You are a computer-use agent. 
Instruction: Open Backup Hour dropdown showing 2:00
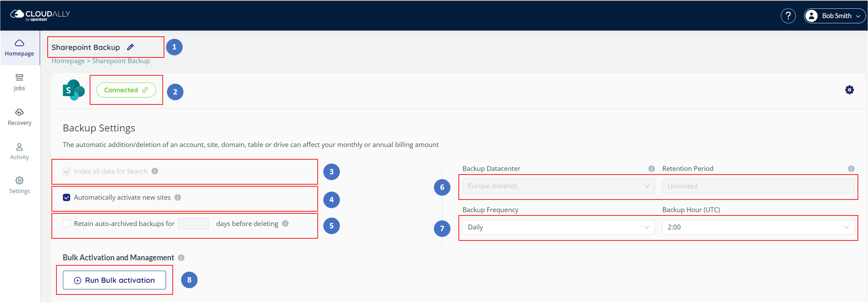point(758,227)
